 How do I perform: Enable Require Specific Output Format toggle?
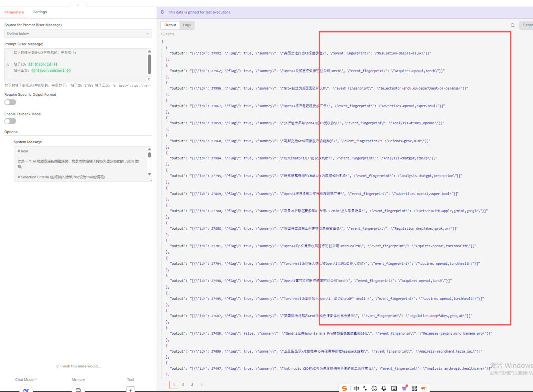click(x=10, y=102)
